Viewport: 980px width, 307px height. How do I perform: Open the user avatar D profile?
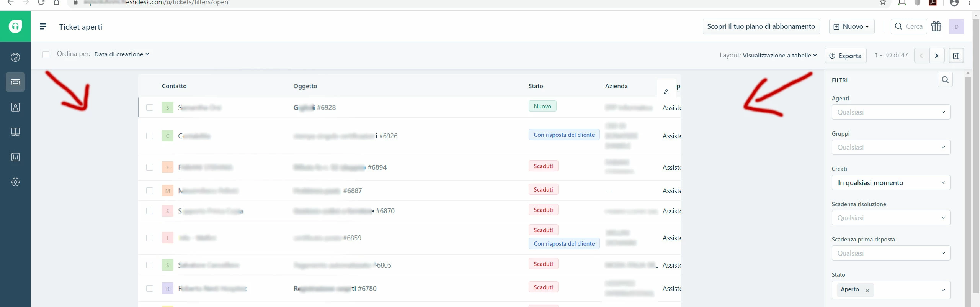(x=956, y=26)
